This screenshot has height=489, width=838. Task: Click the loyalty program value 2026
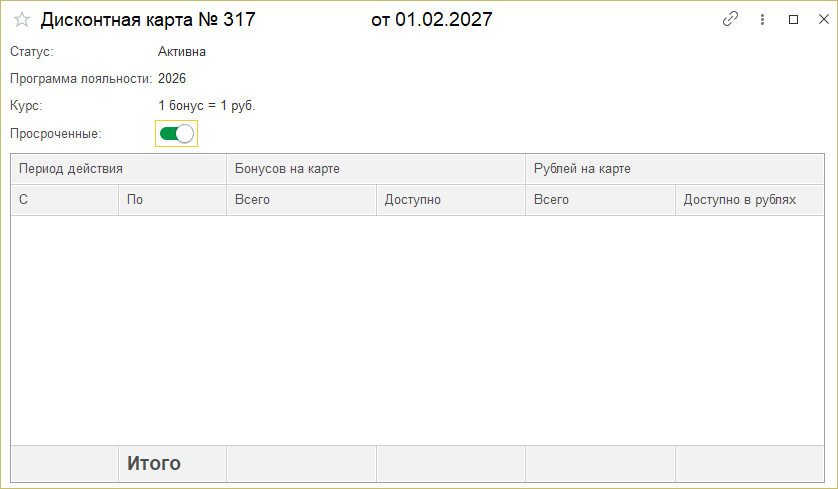pyautogui.click(x=172, y=78)
